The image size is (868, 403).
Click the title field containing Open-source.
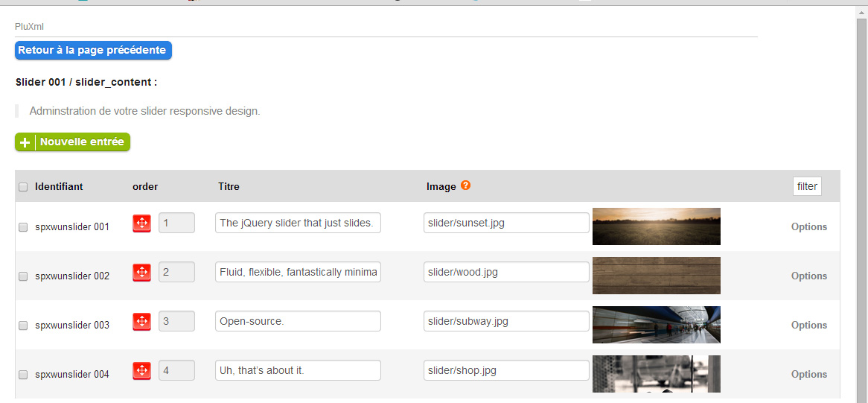(x=298, y=321)
